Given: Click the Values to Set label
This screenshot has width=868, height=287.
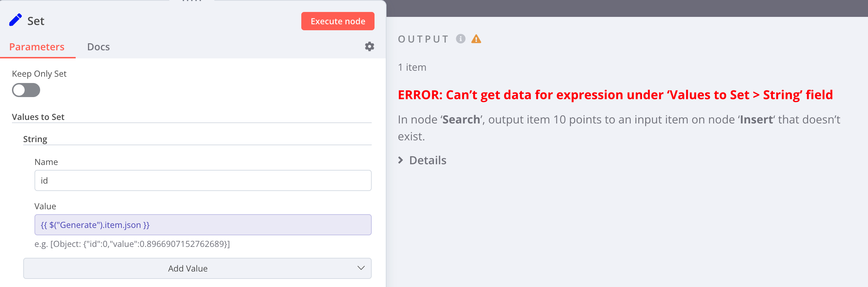Looking at the screenshot, I should 38,117.
